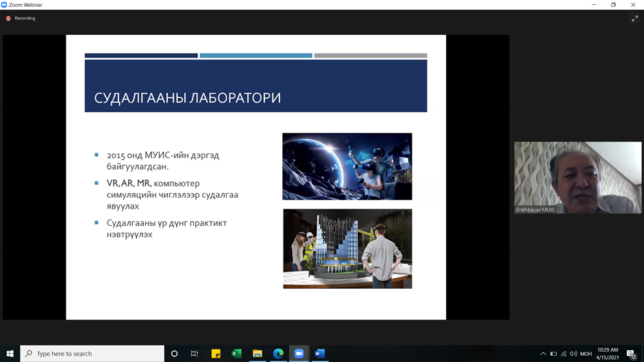Open Task View on the taskbar

pyautogui.click(x=195, y=353)
